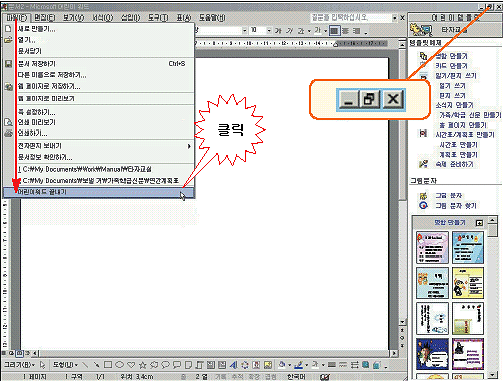
Task: Click the save document icon in File menu
Action: point(8,64)
